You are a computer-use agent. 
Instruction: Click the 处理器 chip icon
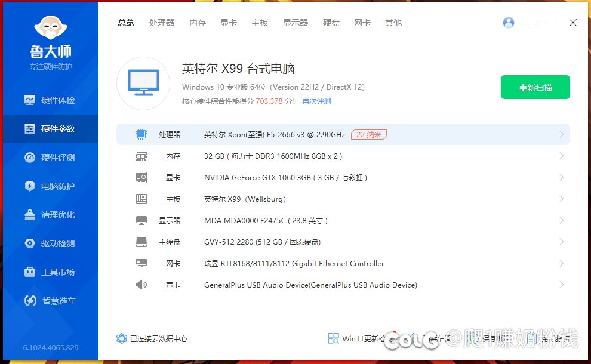pos(141,134)
